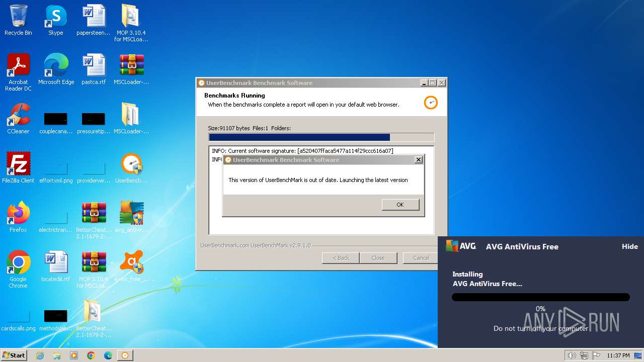Switch to UserBenchmark taskbar button
Image resolution: width=644 pixels, height=362 pixels.
pos(125,355)
